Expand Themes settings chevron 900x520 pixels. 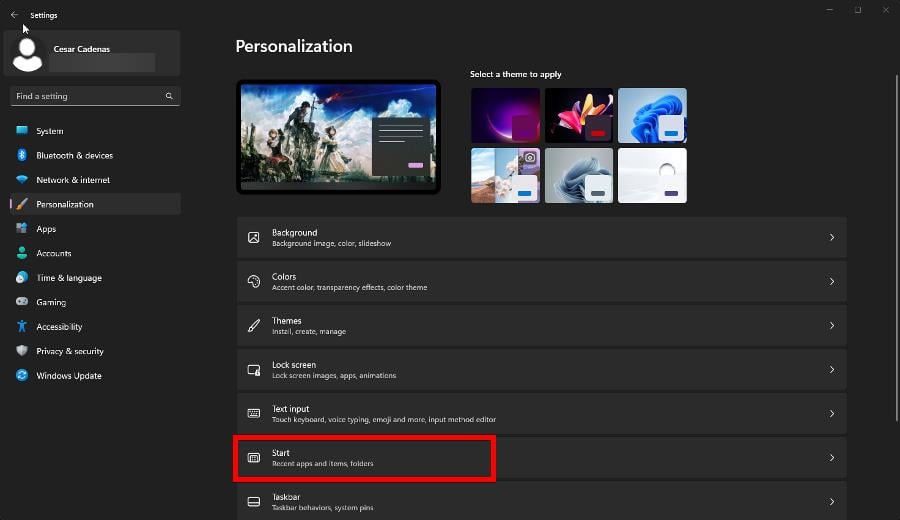832,325
